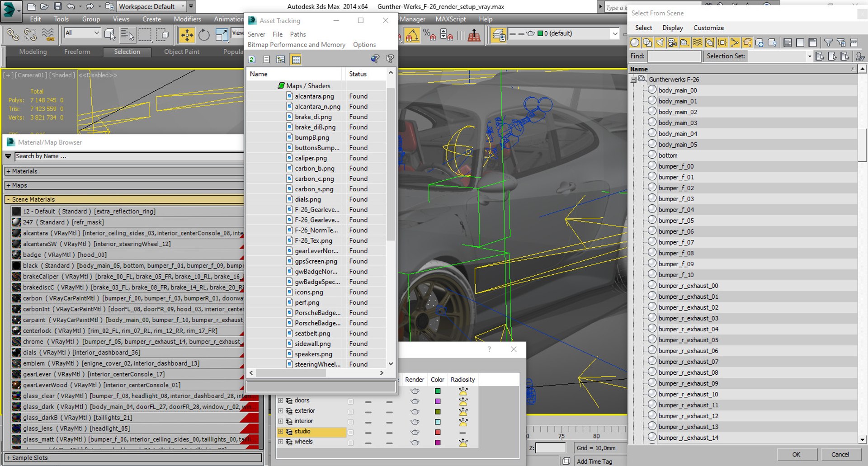Click the Angle Snap toggle icon
Viewport: 868px width, 466px height.
[412, 35]
